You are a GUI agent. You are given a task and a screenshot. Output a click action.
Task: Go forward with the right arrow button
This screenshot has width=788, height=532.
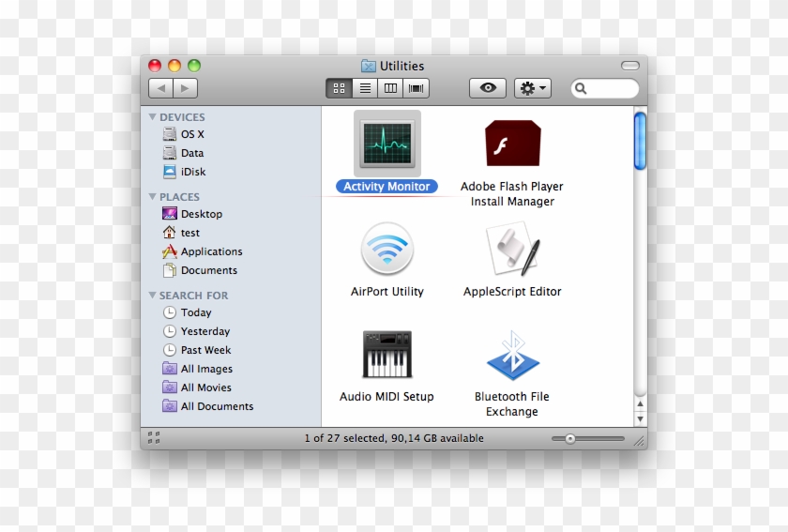click(x=186, y=88)
